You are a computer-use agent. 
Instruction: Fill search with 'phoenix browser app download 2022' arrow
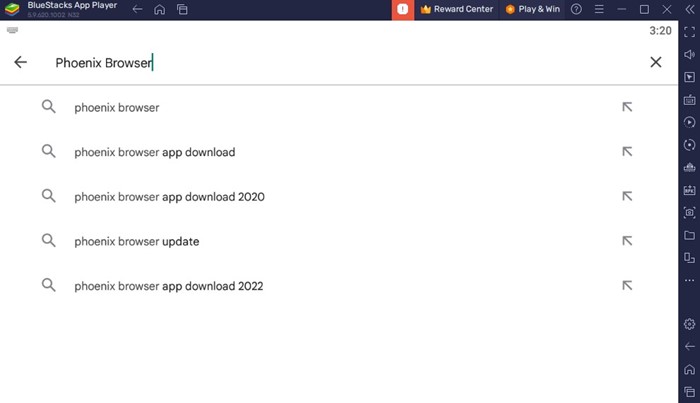pos(627,286)
